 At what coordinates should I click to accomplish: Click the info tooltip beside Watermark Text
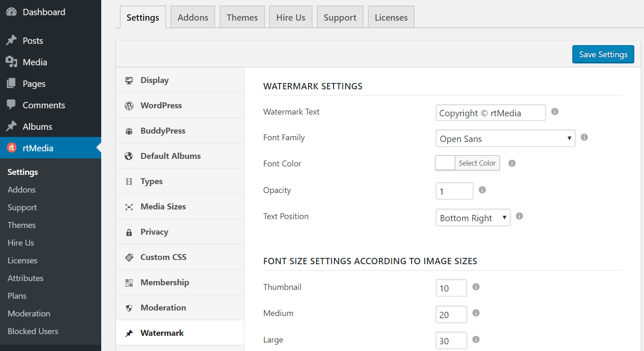point(555,111)
